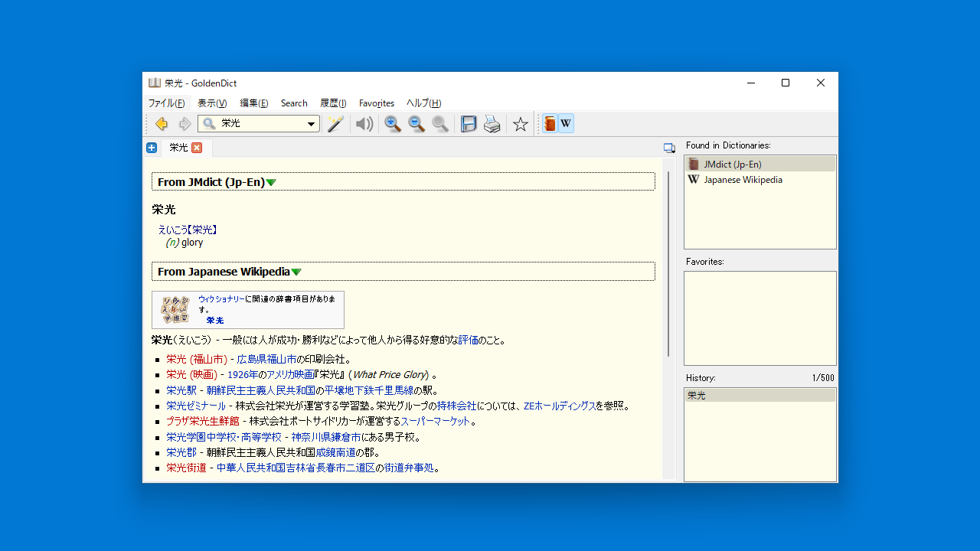Open the ファイル(F) menu
The image size is (980, 551).
point(166,103)
